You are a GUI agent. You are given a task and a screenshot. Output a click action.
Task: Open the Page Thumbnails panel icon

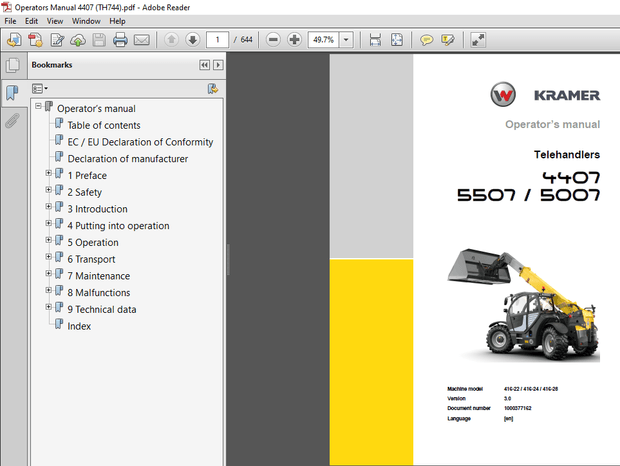click(x=13, y=65)
